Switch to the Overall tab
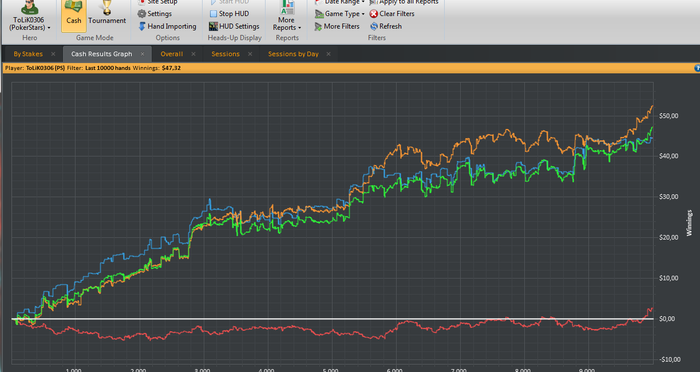Image resolution: width=700 pixels, height=372 pixels. tap(171, 54)
